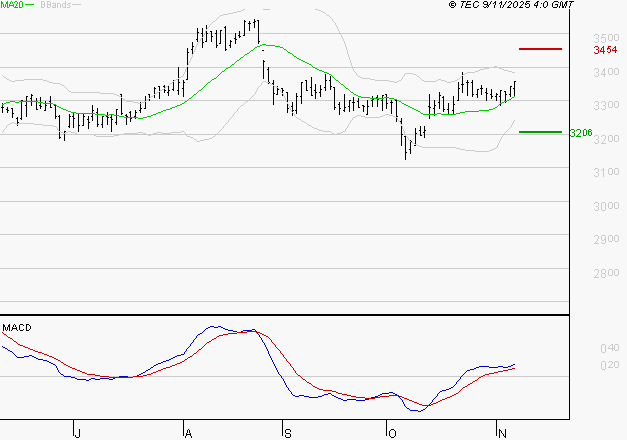Click the A month marker on time axis
Viewport: 627px width, 440px height.
188,433
